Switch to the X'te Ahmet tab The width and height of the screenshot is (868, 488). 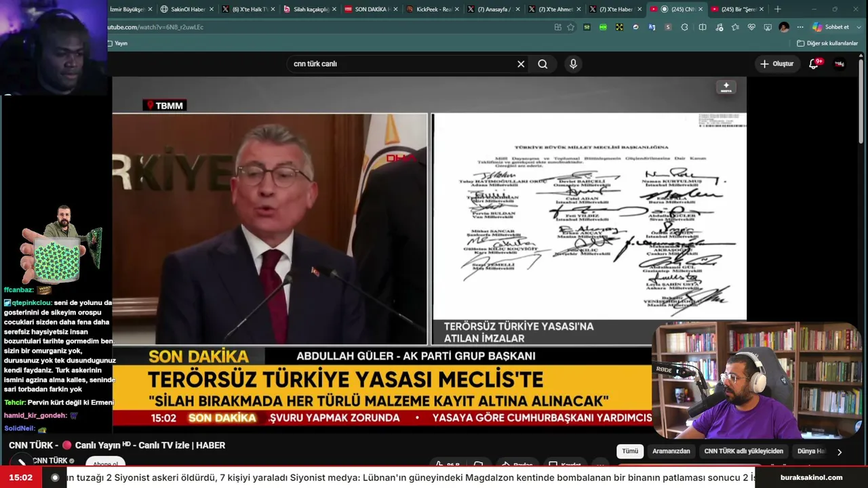[553, 9]
